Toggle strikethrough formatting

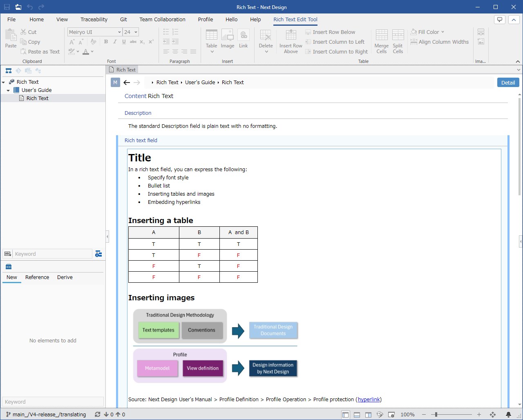click(133, 42)
